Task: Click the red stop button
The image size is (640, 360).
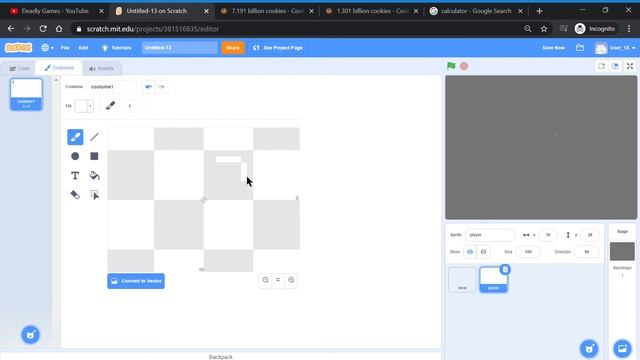Action: pyautogui.click(x=464, y=66)
